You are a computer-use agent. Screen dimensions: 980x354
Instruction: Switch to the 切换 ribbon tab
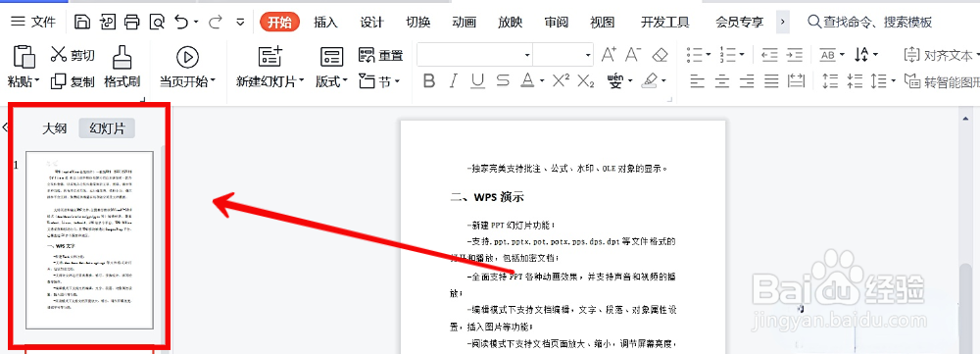click(x=418, y=23)
